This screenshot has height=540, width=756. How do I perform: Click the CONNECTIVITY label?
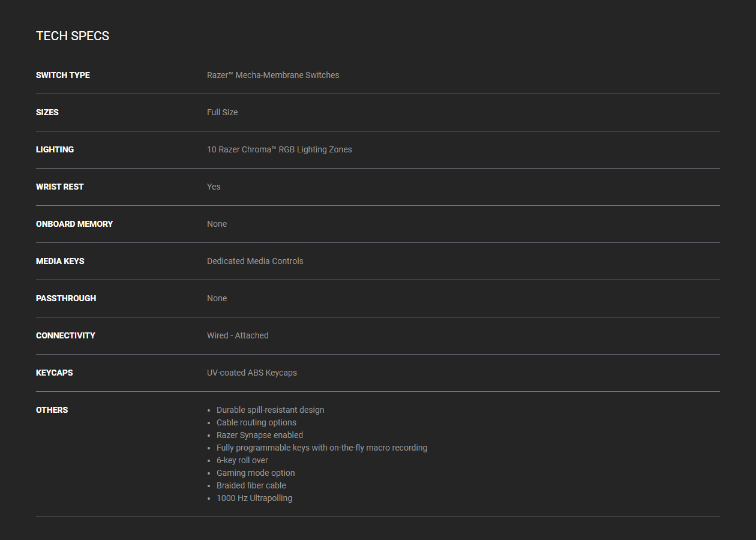point(65,335)
